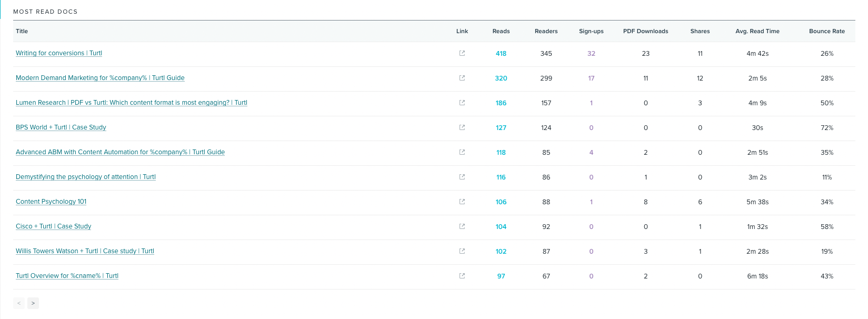This screenshot has height=319, width=868.
Task: Click the 32 sign-ups value
Action: tap(591, 54)
